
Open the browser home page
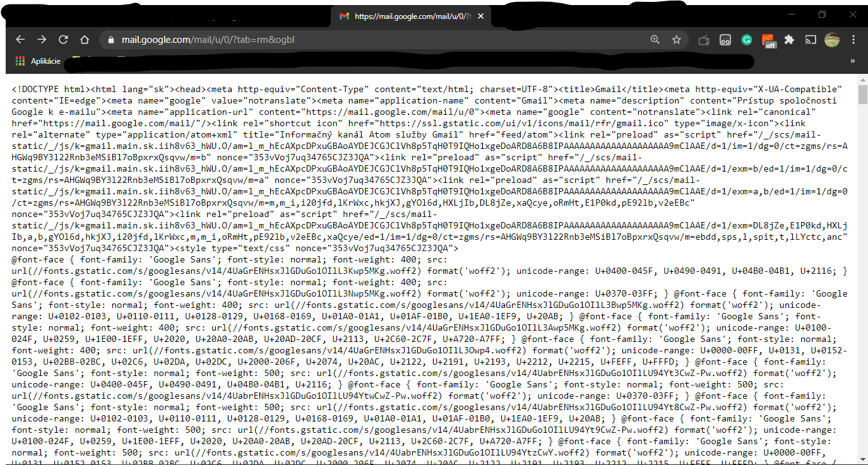tap(85, 40)
